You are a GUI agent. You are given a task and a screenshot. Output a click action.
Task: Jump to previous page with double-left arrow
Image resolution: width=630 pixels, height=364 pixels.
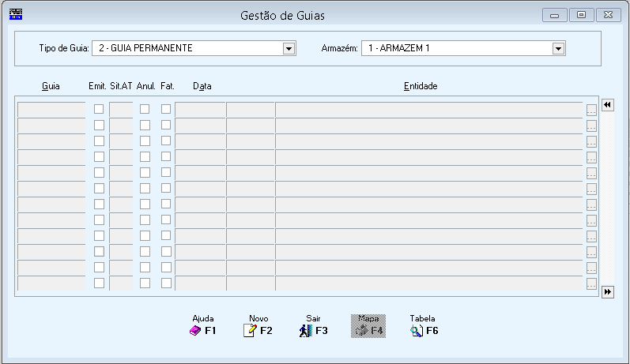[x=608, y=105]
